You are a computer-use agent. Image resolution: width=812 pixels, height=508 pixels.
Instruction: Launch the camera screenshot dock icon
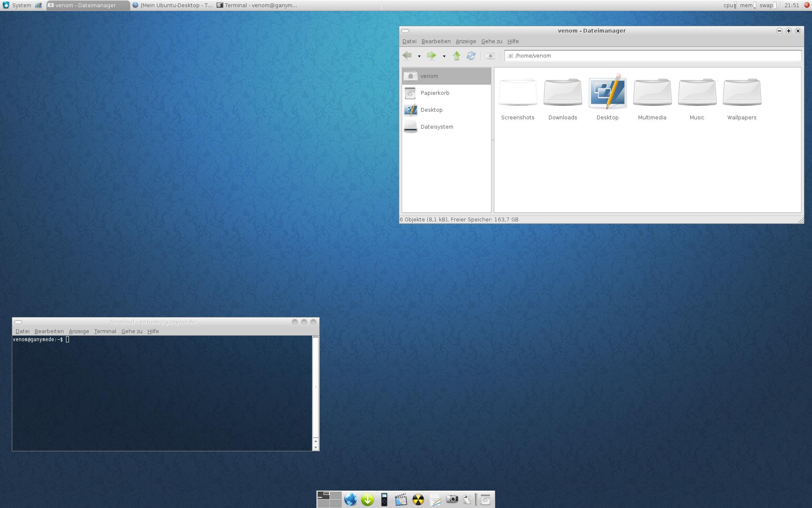tap(452, 500)
